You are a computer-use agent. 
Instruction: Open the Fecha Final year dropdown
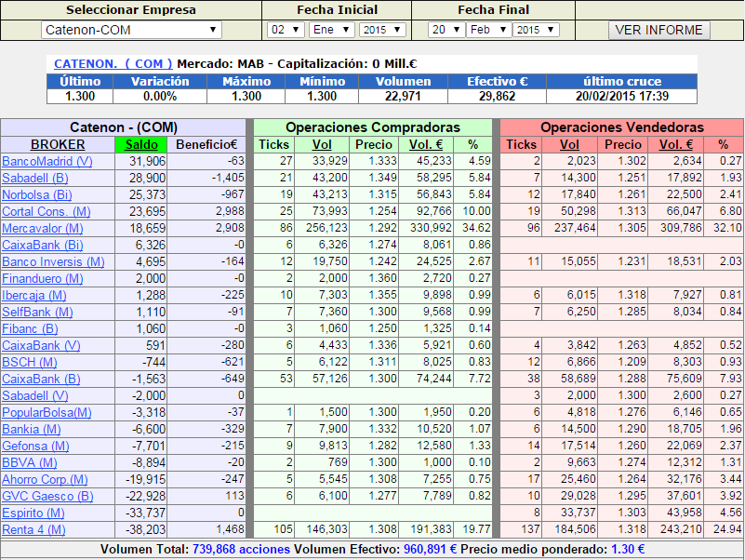tap(536, 30)
